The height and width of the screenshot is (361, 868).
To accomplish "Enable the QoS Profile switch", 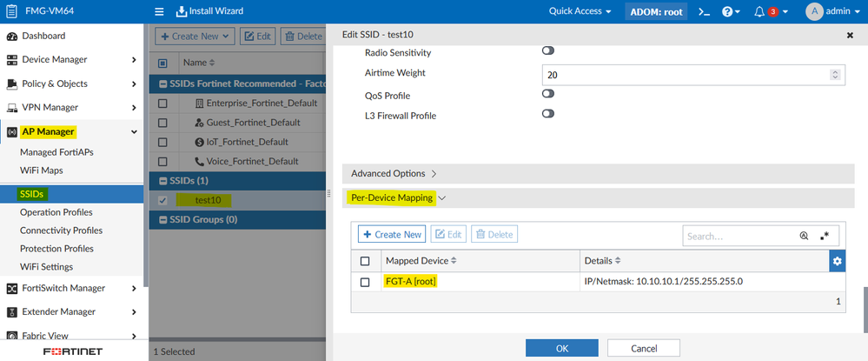I will [548, 94].
